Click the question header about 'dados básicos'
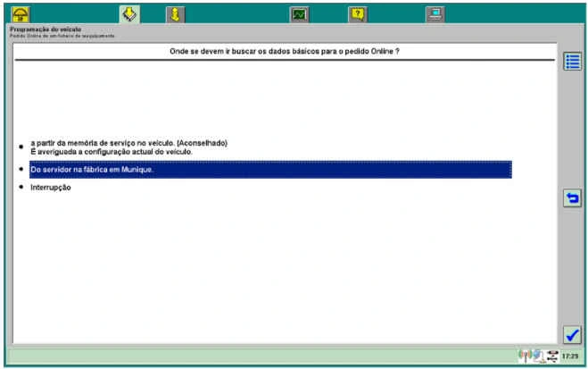 coord(284,51)
